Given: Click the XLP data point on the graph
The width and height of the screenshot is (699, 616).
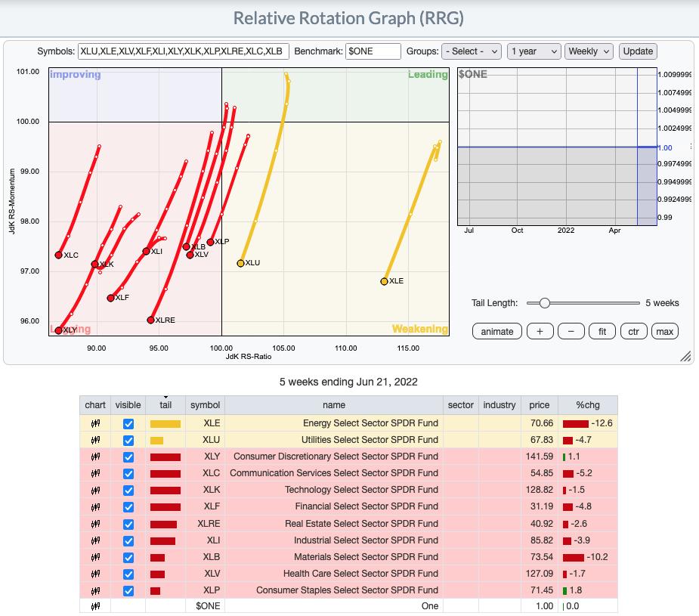Looking at the screenshot, I should [210, 242].
